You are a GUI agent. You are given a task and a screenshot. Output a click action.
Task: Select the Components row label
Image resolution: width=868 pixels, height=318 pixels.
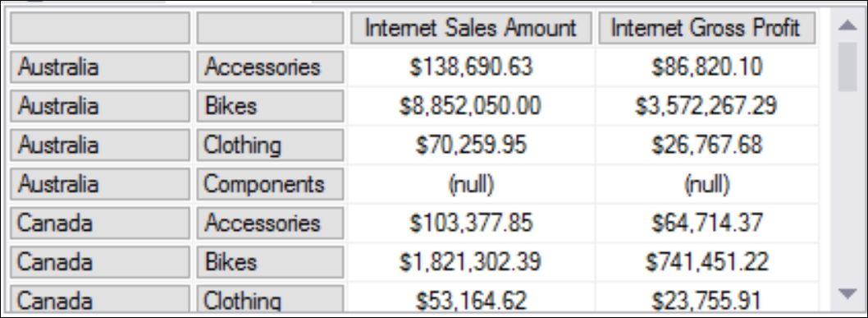coord(270,184)
